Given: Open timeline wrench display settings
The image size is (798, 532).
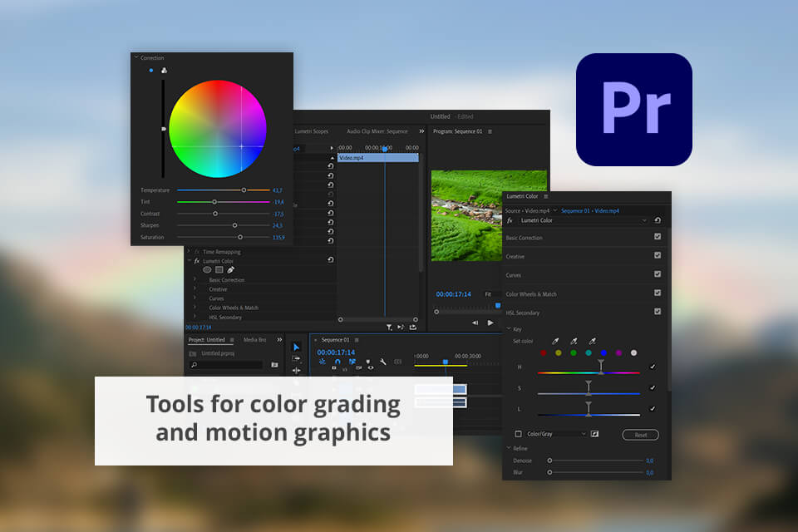Looking at the screenshot, I should pyautogui.click(x=382, y=362).
